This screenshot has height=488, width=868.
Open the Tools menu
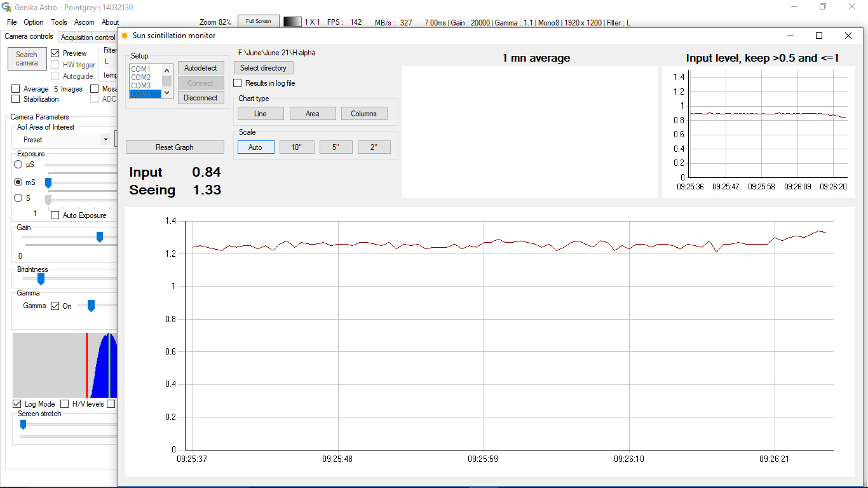tap(59, 22)
